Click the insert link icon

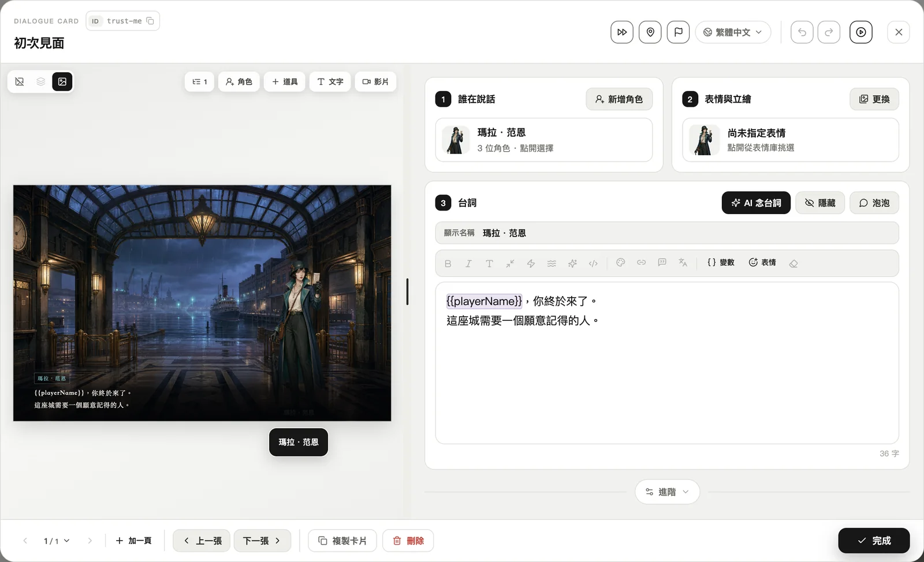642,263
